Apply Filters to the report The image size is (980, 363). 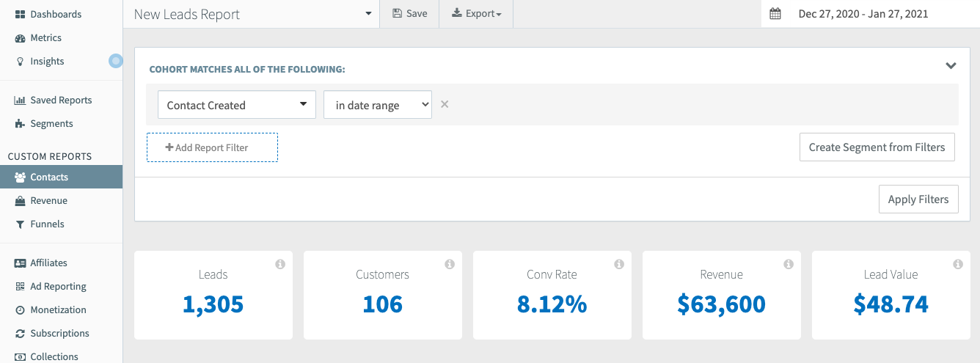pos(918,199)
